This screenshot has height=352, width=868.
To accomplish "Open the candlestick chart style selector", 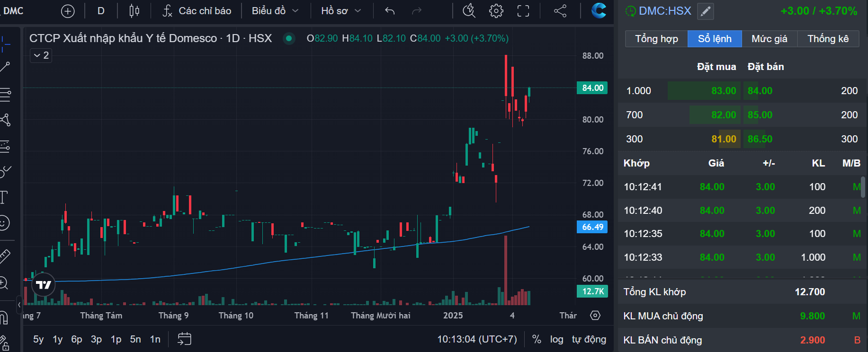I will (x=134, y=11).
